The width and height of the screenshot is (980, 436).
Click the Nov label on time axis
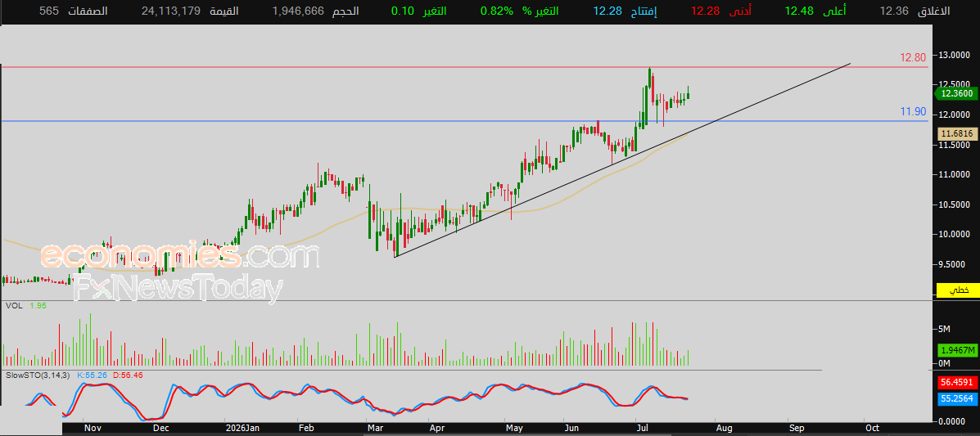click(93, 429)
